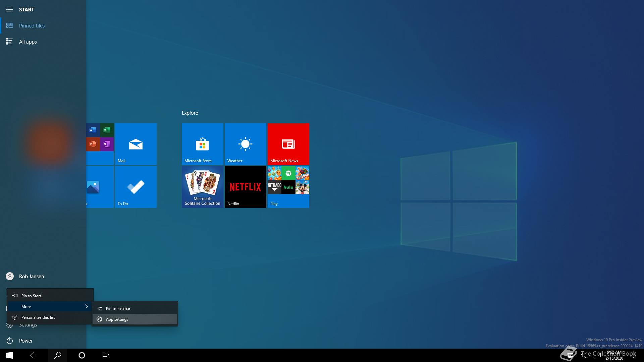Click the Explore group heading
The image size is (644, 362).
190,113
